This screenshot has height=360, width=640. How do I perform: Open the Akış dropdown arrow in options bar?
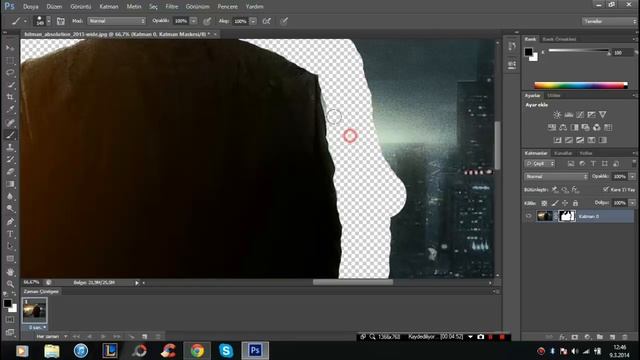(253, 21)
